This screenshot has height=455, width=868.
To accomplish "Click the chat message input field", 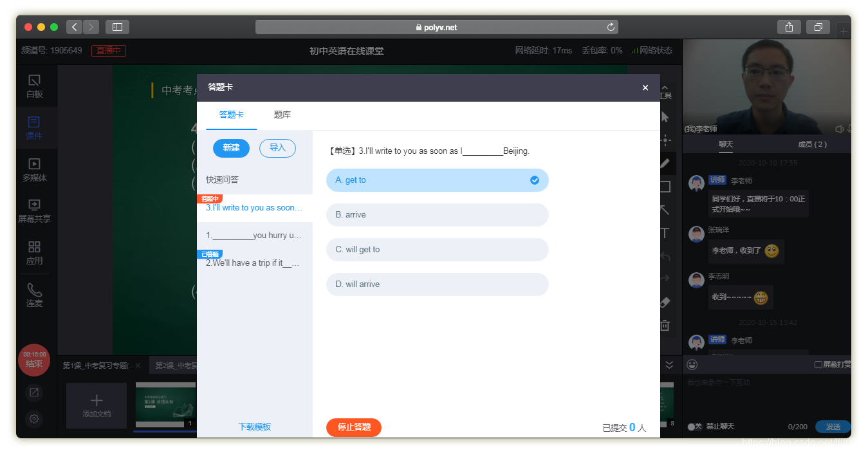I will [x=767, y=396].
